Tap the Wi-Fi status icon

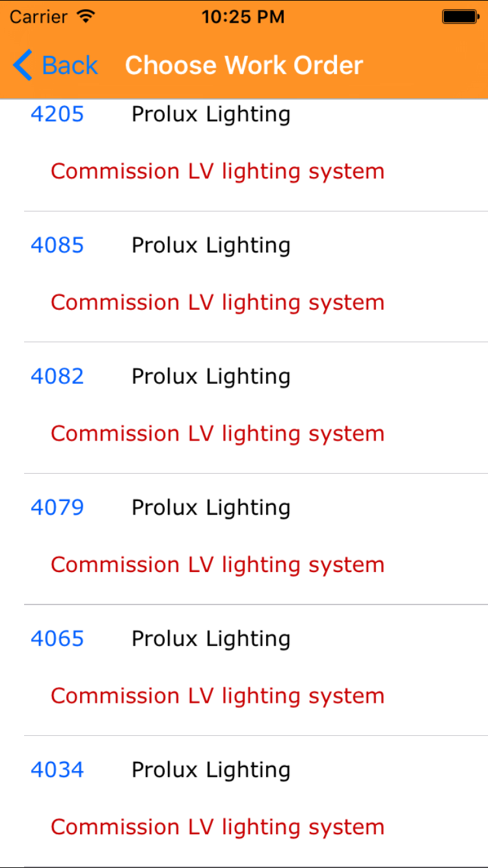[x=85, y=16]
